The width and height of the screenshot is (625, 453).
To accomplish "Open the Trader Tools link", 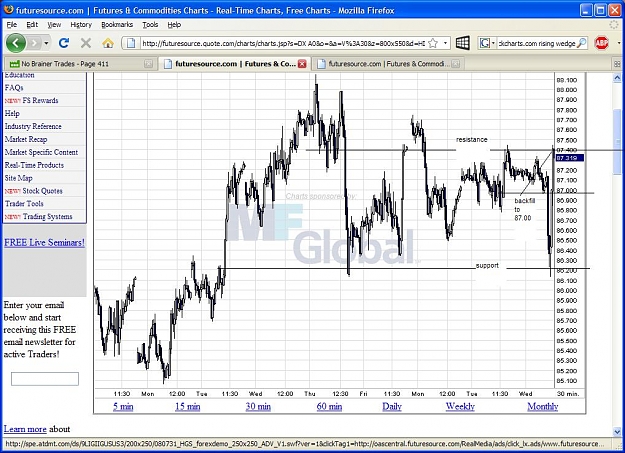I will [24, 204].
